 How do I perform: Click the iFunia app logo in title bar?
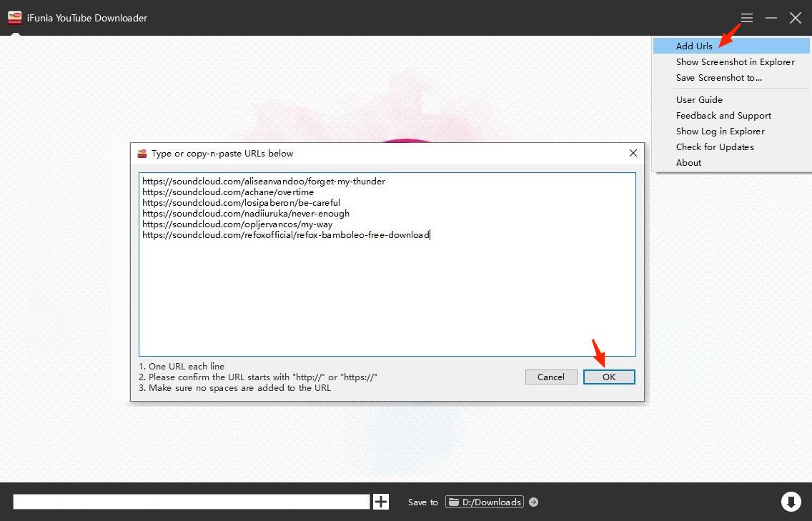point(14,18)
